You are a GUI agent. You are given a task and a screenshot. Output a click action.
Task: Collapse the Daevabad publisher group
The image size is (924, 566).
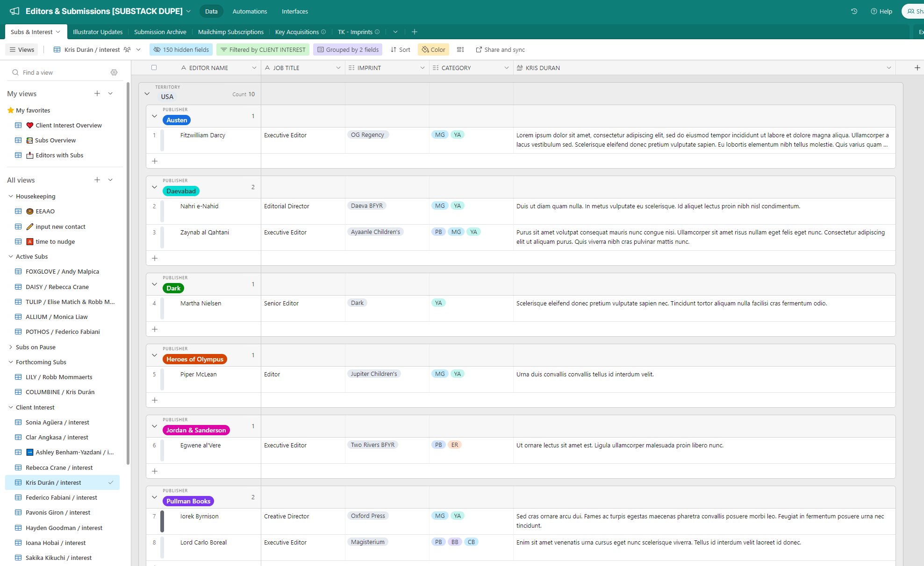[155, 187]
